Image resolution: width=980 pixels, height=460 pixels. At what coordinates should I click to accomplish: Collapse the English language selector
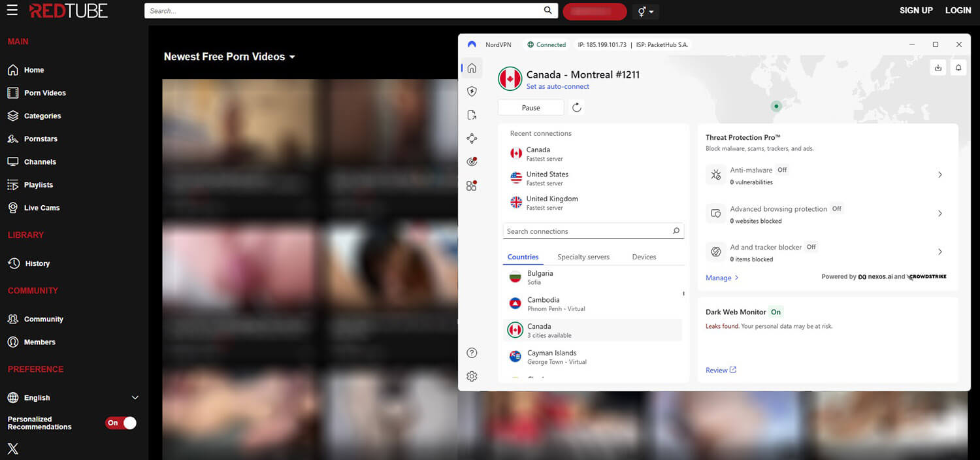tap(135, 397)
